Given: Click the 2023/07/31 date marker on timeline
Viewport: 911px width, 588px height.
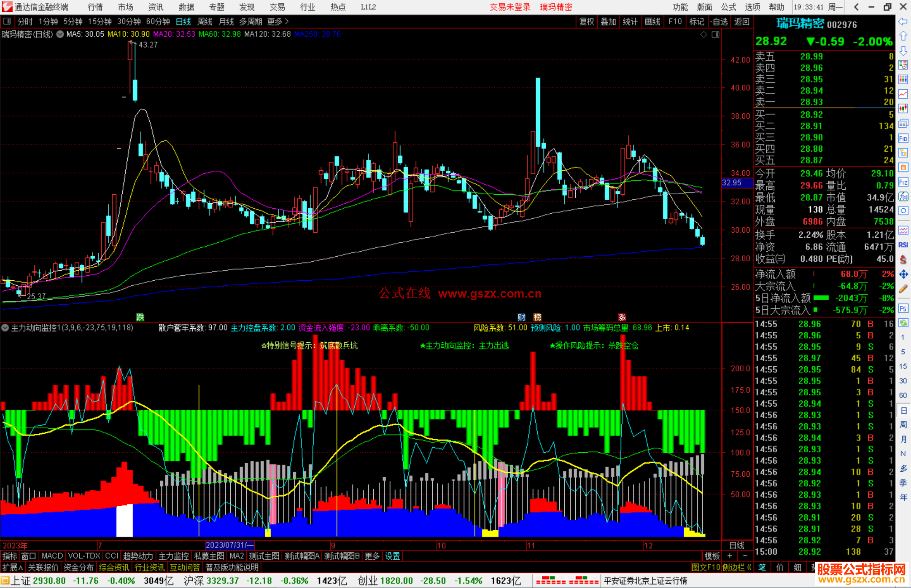Looking at the screenshot, I should pos(229,545).
